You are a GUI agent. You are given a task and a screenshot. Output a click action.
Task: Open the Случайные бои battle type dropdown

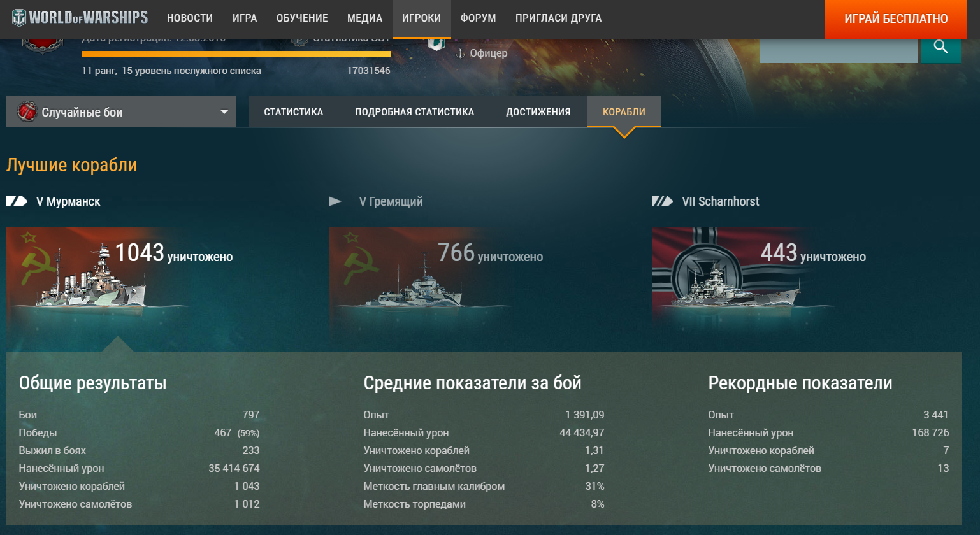121,111
